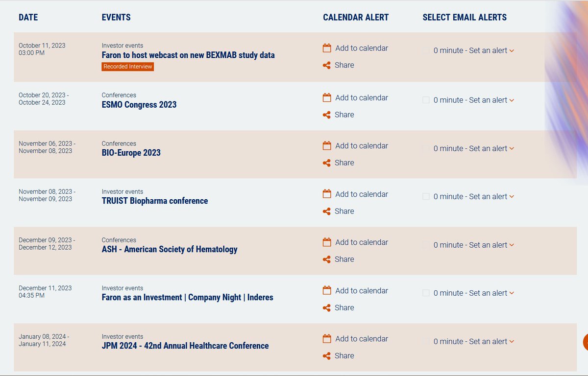
Task: Check the alert box for BIO-Europe 2023
Action: 426,148
